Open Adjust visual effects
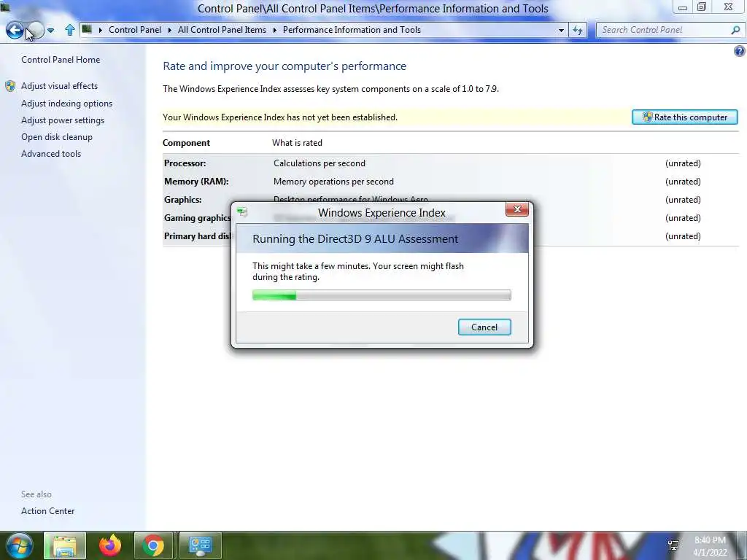 (x=59, y=86)
